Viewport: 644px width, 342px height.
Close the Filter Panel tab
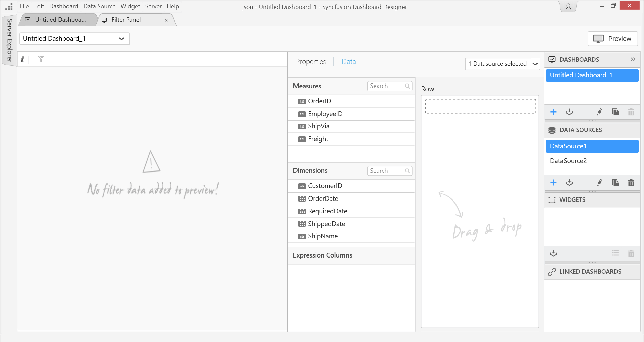pos(166,20)
